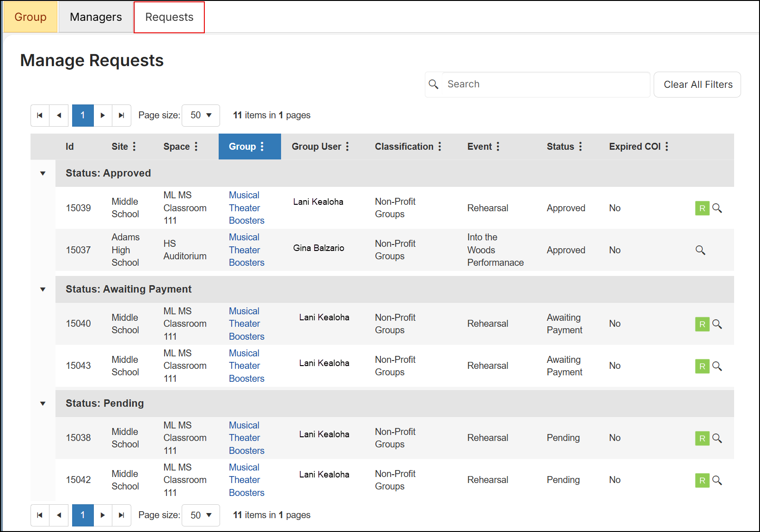
Task: Go to next page in bottom pager
Action: (x=103, y=515)
